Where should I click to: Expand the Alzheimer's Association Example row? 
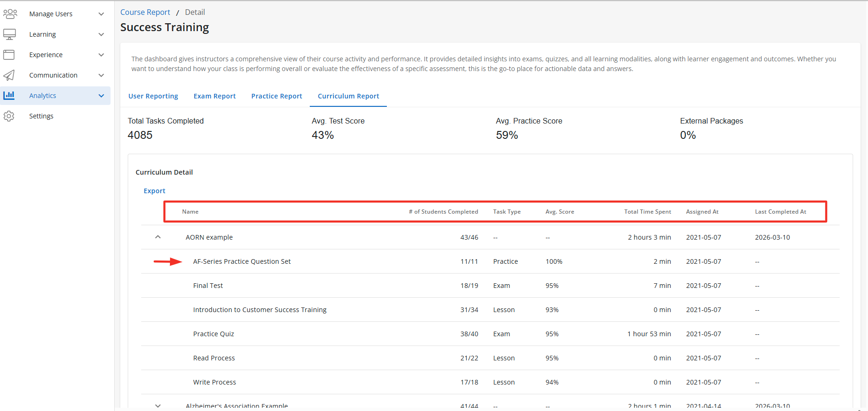(x=158, y=405)
